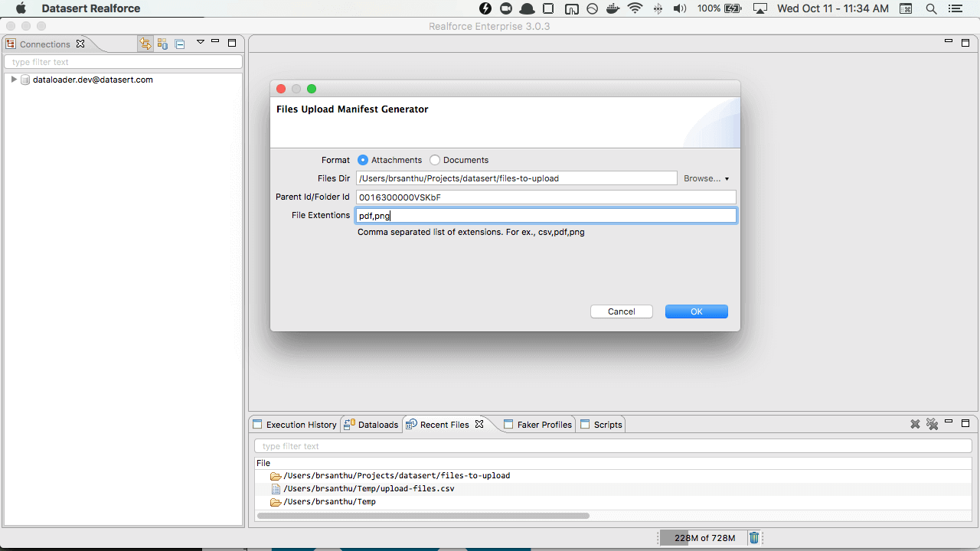This screenshot has width=980, height=551.
Task: Open Notification Center list icon
Action: (955, 8)
